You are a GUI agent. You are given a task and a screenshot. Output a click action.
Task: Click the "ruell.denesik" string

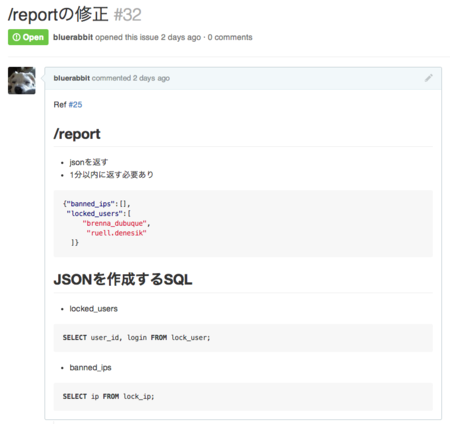pos(116,233)
